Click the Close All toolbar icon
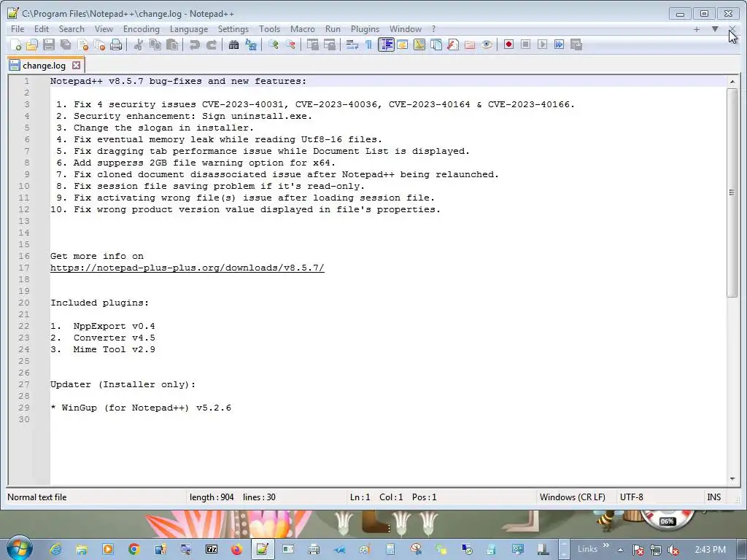The width and height of the screenshot is (747, 560). pos(99,44)
